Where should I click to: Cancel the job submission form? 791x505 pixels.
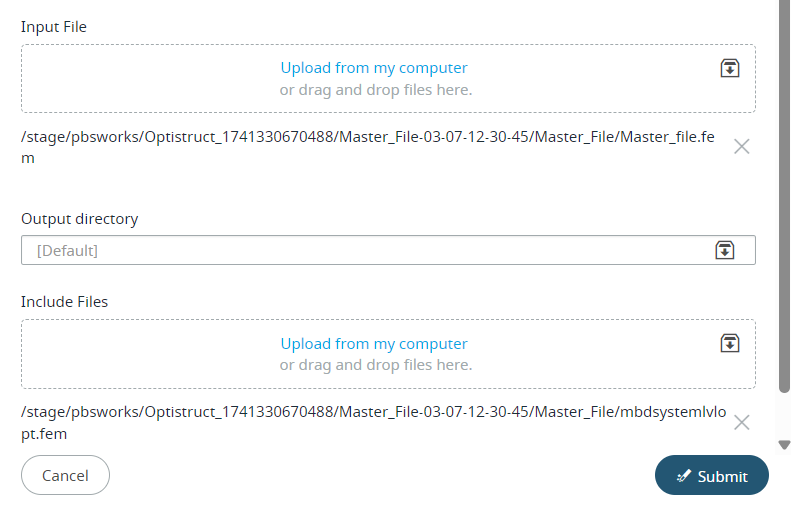65,475
